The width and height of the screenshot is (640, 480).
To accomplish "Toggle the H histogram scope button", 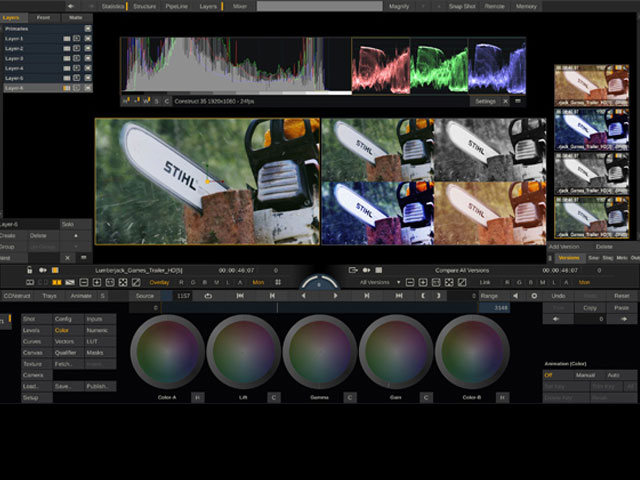I will pos(126,101).
